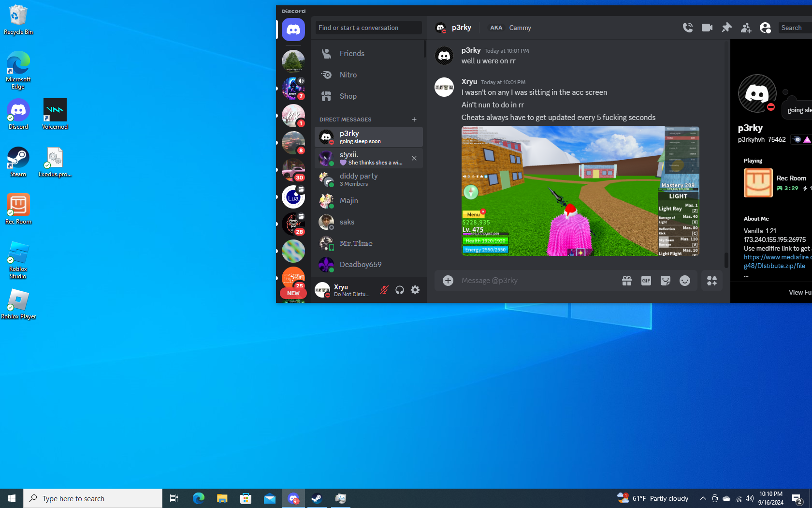This screenshot has height=508, width=812.
Task: Open the Rec Room activity icon
Action: 758,183
